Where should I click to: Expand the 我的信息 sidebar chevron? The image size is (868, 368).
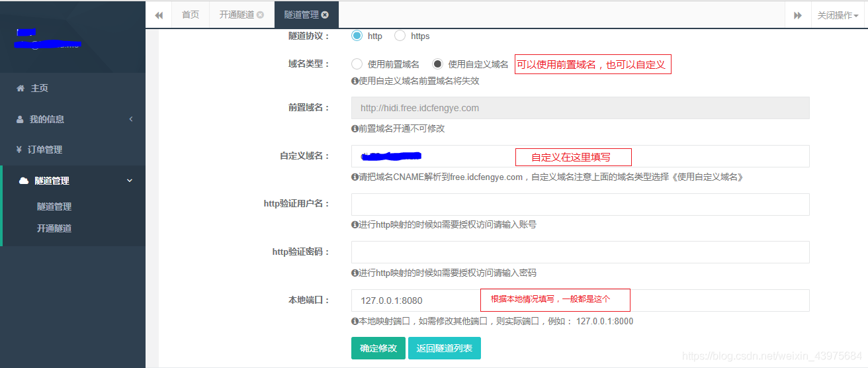(x=130, y=119)
